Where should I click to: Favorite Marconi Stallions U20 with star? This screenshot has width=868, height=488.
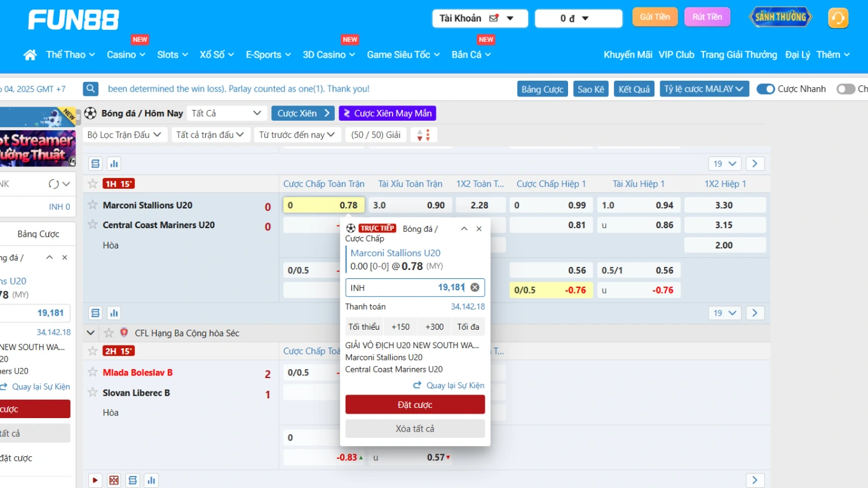pos(93,205)
